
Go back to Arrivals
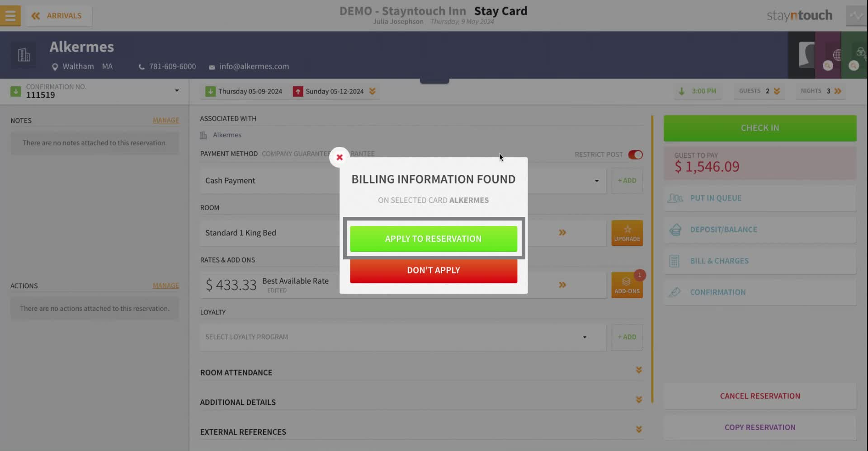(57, 16)
